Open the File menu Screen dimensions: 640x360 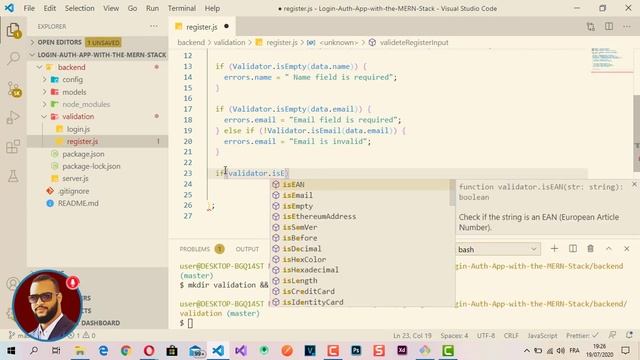(x=29, y=8)
